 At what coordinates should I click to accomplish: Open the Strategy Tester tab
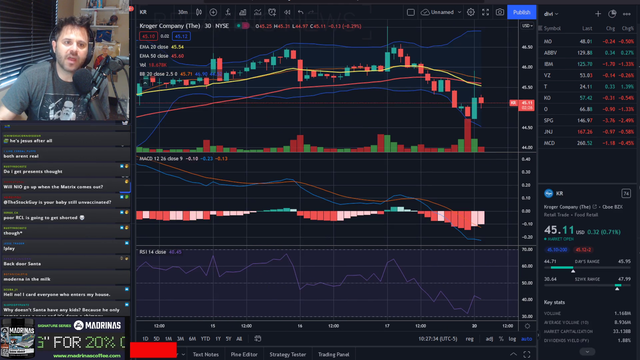(287, 354)
